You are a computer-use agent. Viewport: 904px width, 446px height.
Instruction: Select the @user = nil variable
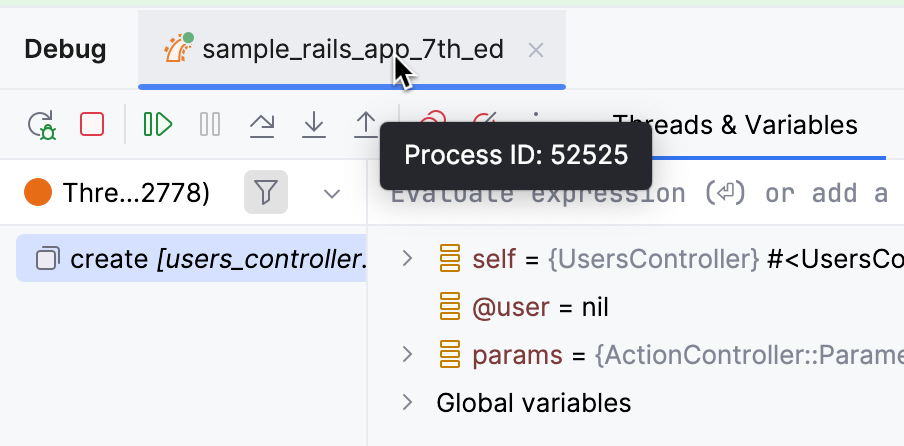click(x=540, y=307)
